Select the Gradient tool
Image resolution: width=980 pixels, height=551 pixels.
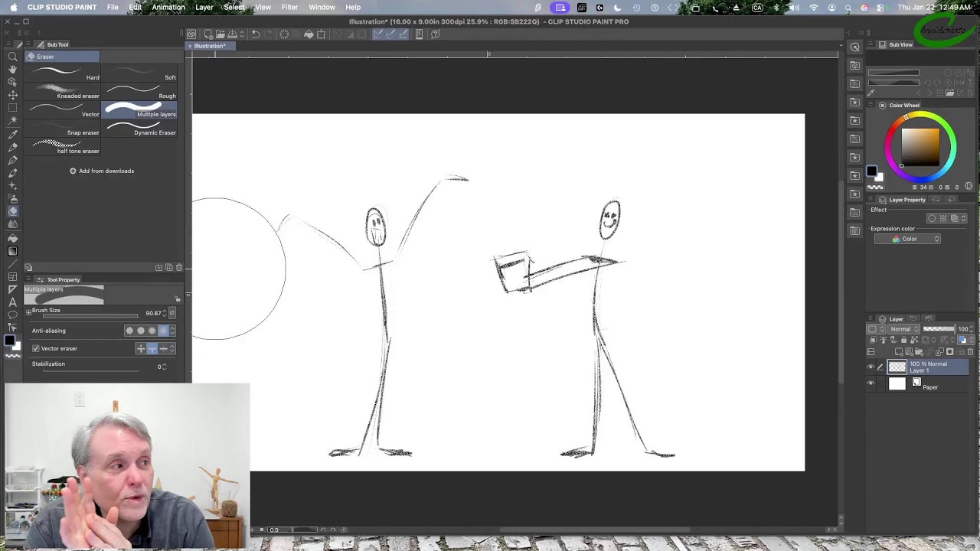click(12, 251)
